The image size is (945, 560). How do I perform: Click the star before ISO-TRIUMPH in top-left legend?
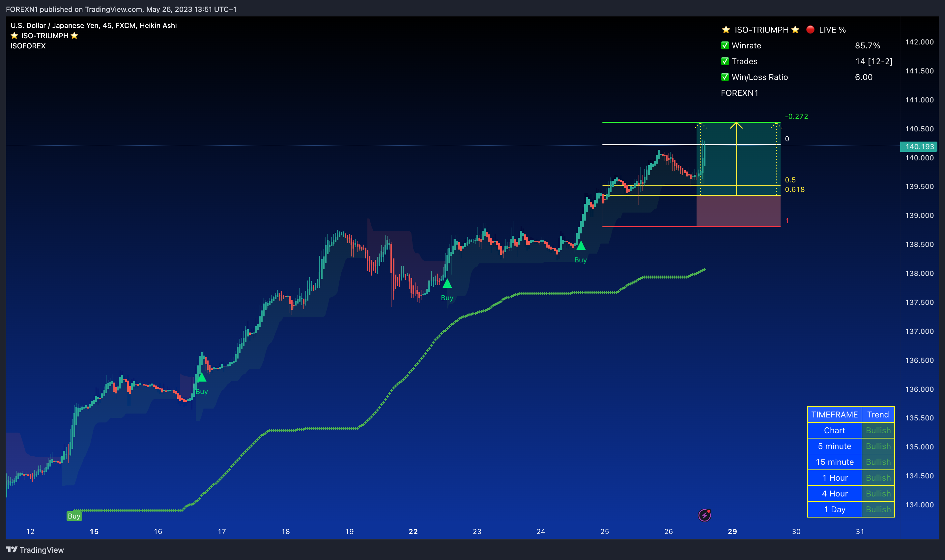(x=14, y=36)
